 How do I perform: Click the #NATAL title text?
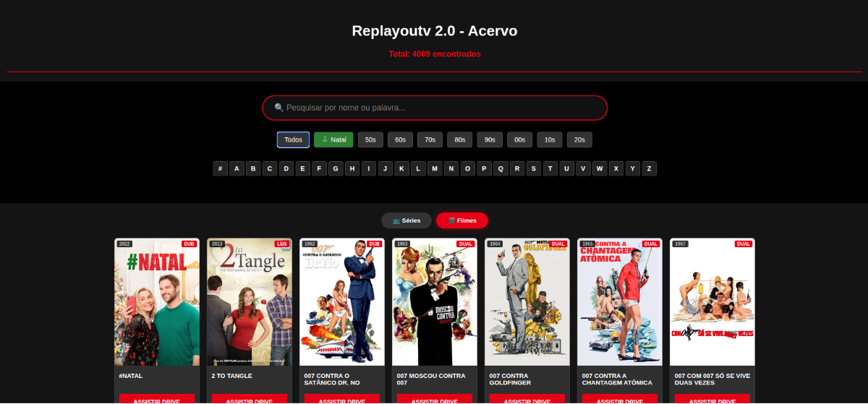(x=131, y=376)
